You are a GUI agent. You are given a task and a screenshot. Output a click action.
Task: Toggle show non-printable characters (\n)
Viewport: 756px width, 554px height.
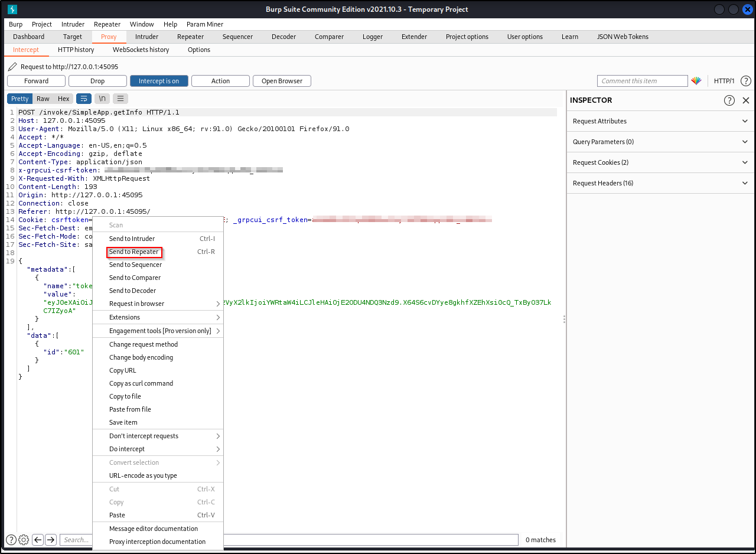coord(102,99)
